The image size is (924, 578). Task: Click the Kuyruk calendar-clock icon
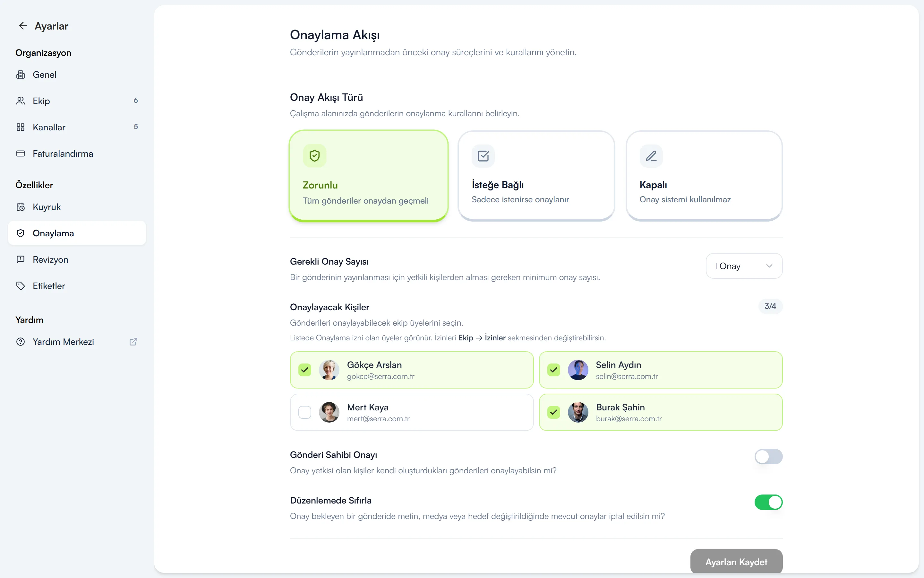pyautogui.click(x=21, y=207)
